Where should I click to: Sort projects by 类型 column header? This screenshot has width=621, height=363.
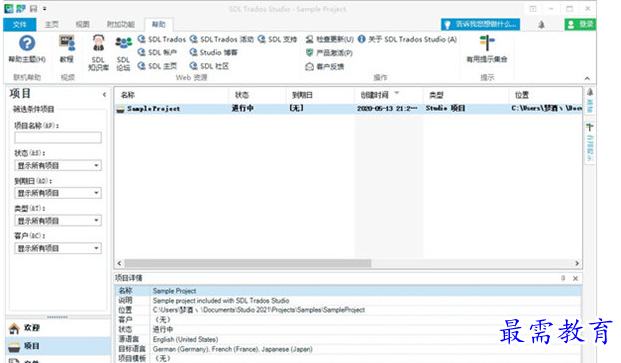[466, 95]
